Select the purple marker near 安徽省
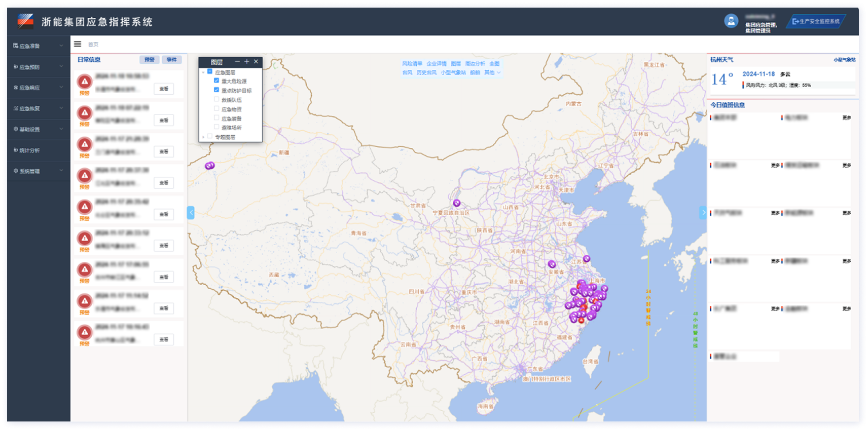The width and height of the screenshot is (868, 431). pos(552,264)
